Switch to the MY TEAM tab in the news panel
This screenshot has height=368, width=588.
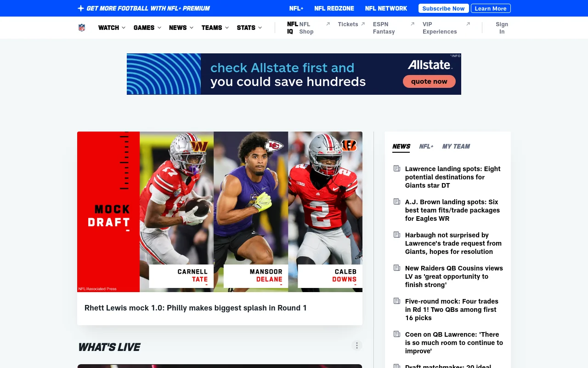pyautogui.click(x=456, y=146)
